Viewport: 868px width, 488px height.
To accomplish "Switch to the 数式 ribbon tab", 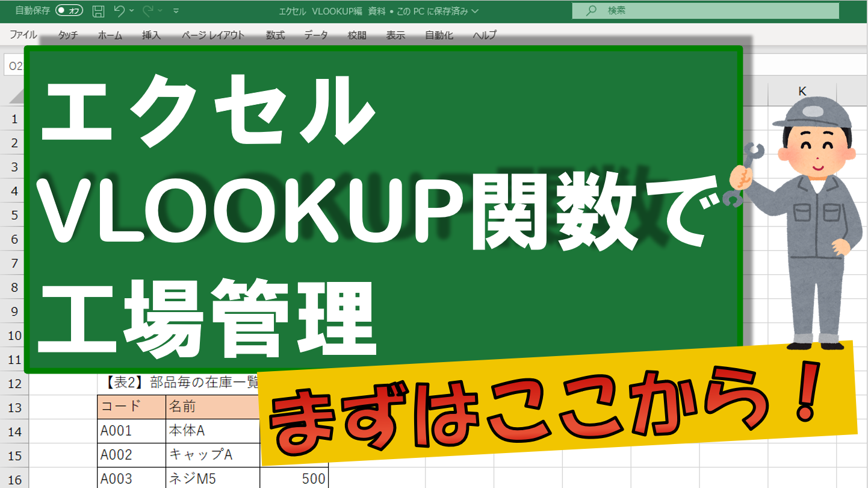I will point(274,35).
